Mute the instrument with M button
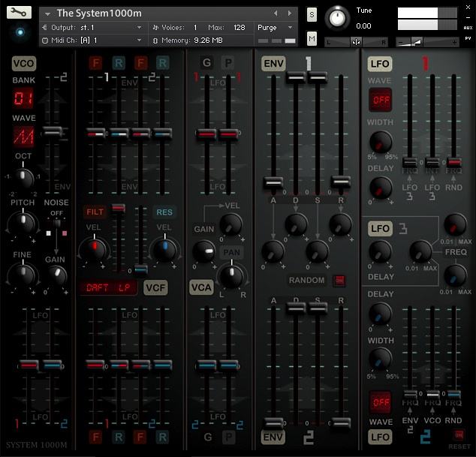This screenshot has width=476, height=457. pyautogui.click(x=312, y=38)
